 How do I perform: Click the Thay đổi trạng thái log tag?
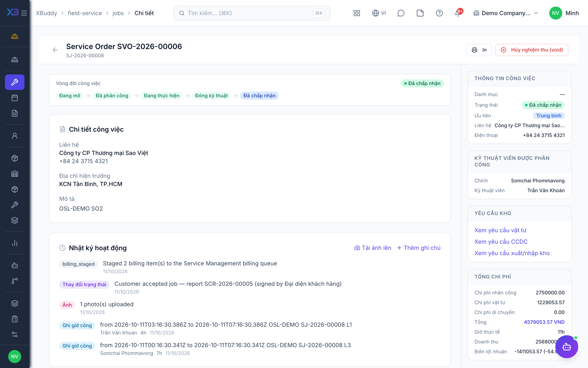tap(84, 284)
